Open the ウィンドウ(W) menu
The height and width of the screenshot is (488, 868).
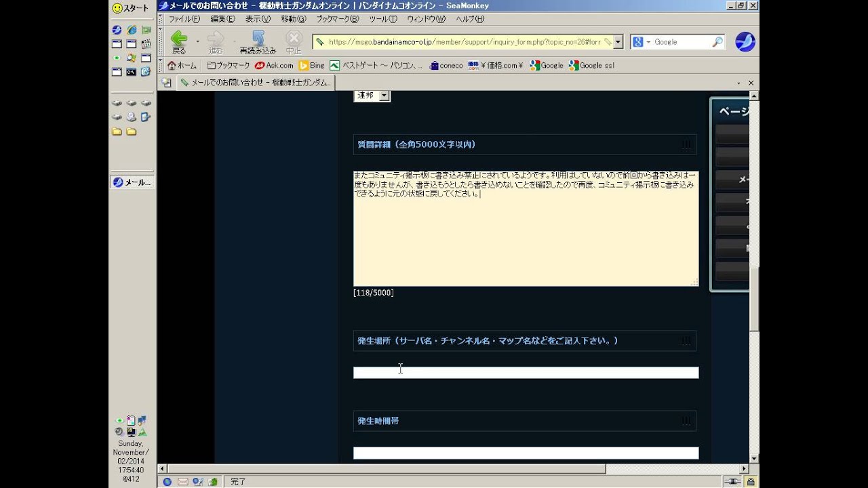click(427, 19)
